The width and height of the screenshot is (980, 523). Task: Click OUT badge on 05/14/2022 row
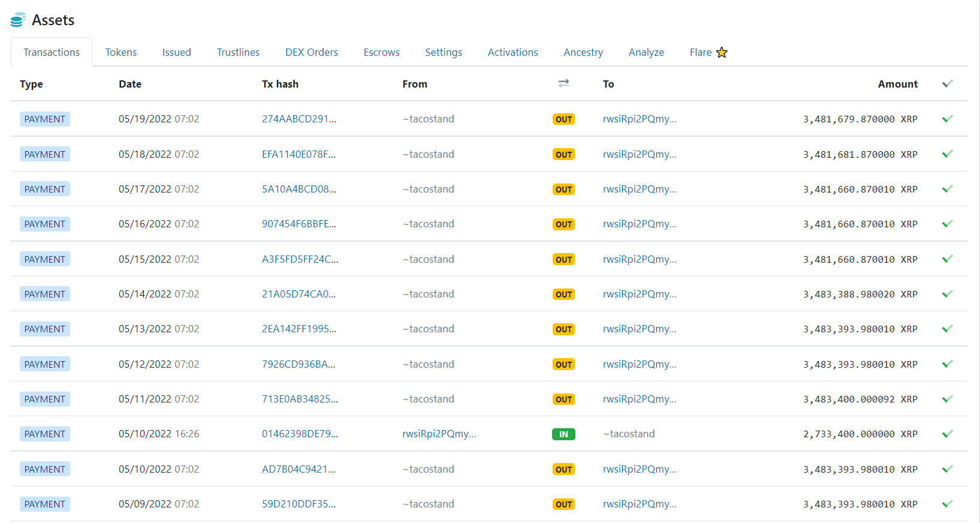tap(563, 294)
